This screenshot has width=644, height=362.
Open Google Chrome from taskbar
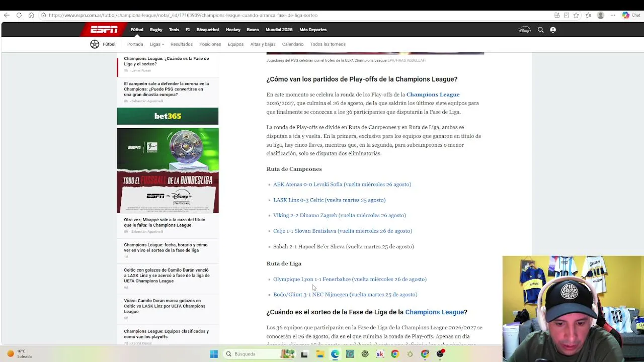[395, 354]
